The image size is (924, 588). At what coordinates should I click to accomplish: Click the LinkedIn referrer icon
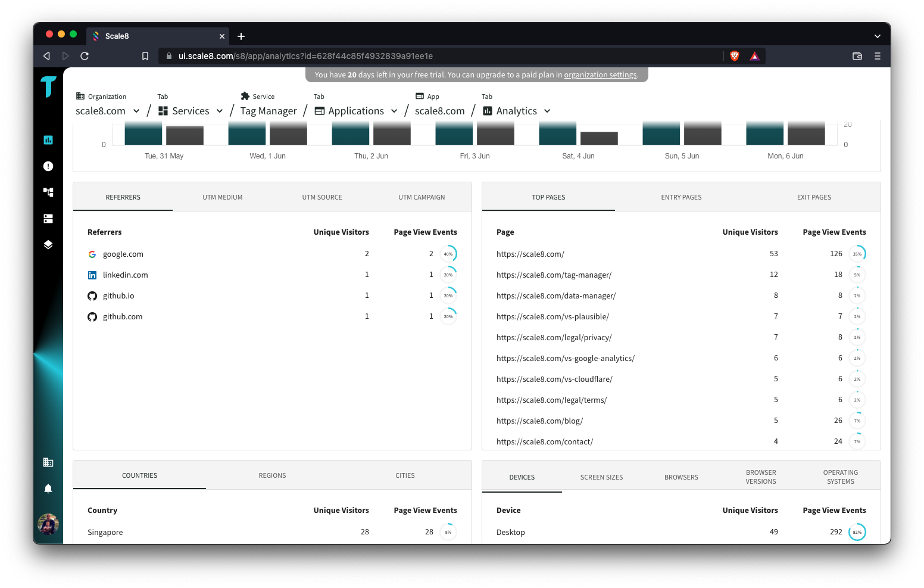92,275
